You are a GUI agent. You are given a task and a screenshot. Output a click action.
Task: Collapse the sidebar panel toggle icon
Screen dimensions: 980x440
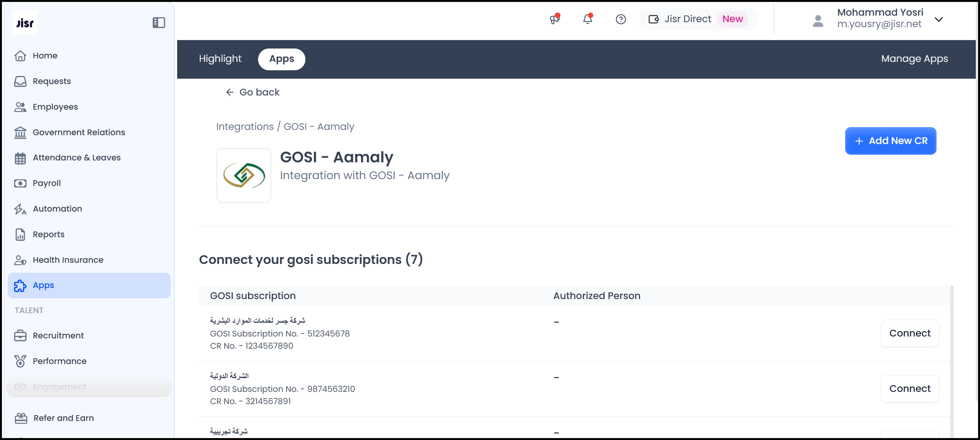click(159, 23)
